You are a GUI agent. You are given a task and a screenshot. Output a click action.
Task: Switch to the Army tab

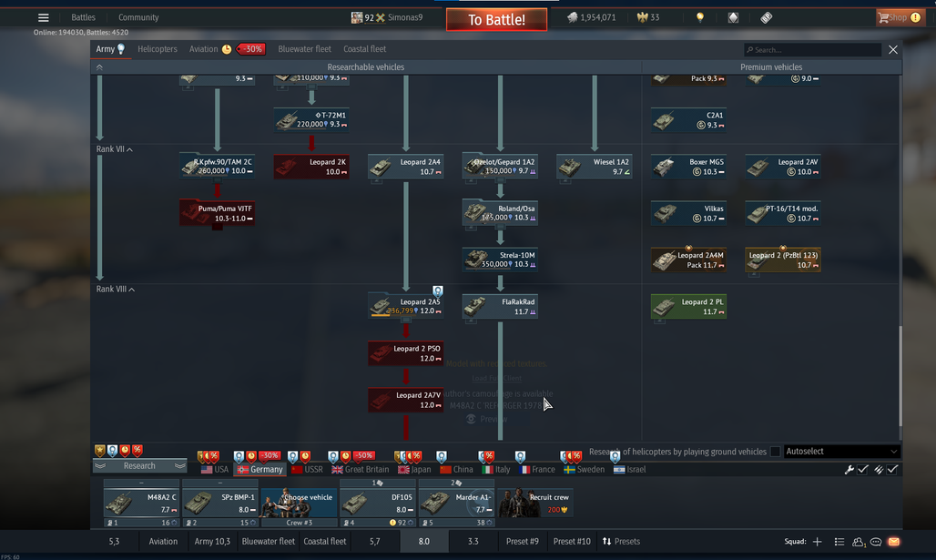tap(110, 49)
